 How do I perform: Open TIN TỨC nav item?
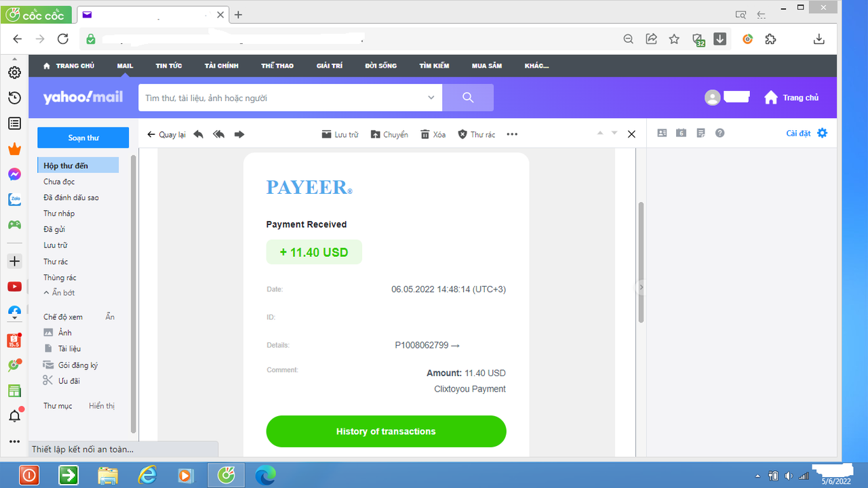169,66
